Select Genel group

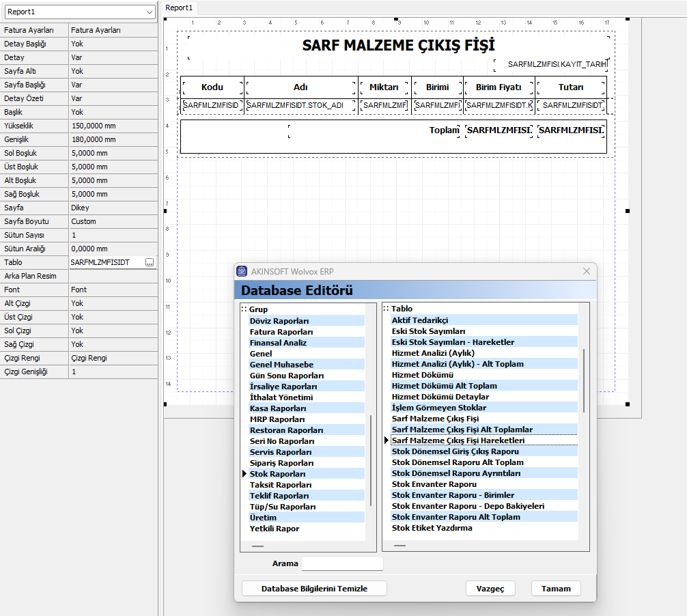pos(307,354)
